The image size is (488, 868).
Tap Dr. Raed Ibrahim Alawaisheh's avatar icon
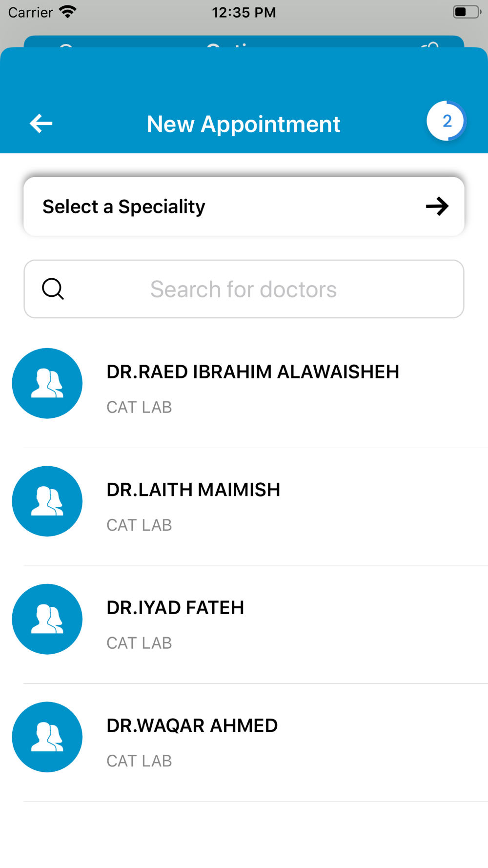coord(47,383)
